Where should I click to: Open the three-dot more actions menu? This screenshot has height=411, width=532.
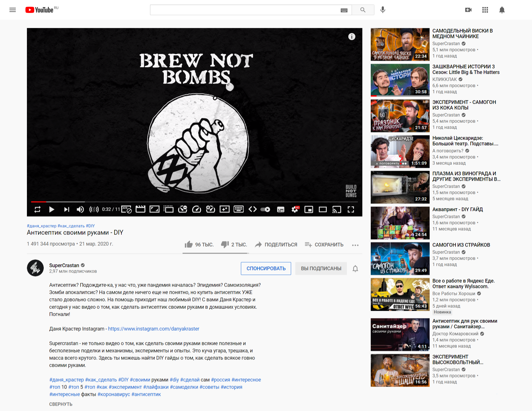pos(355,245)
